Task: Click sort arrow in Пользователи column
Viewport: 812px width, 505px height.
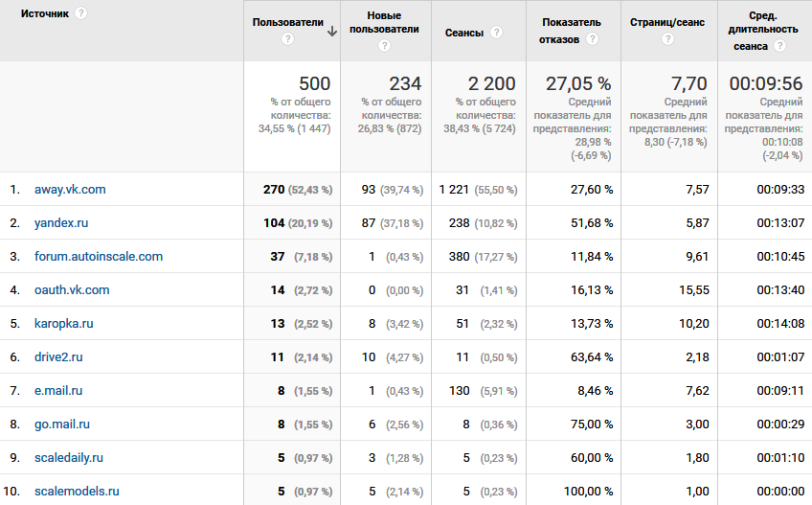Action: tap(331, 31)
